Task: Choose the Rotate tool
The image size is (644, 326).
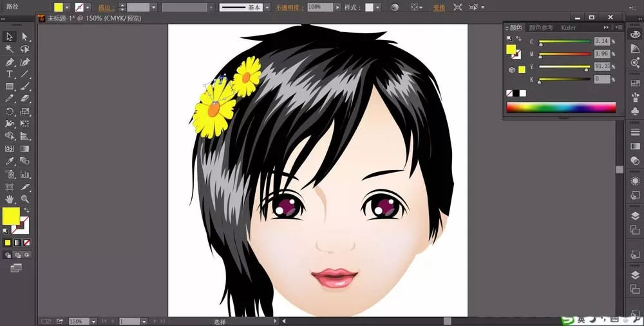Action: 10,111
